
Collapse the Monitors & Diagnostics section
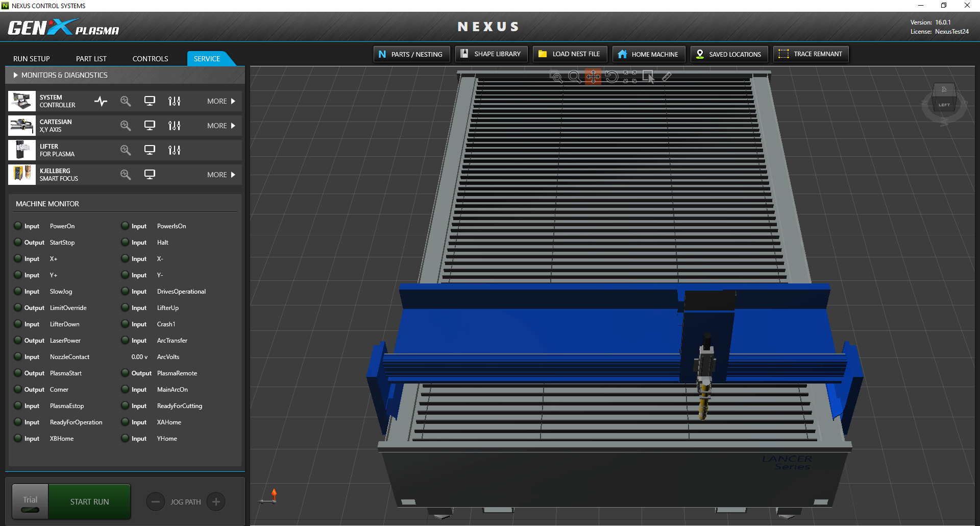16,75
